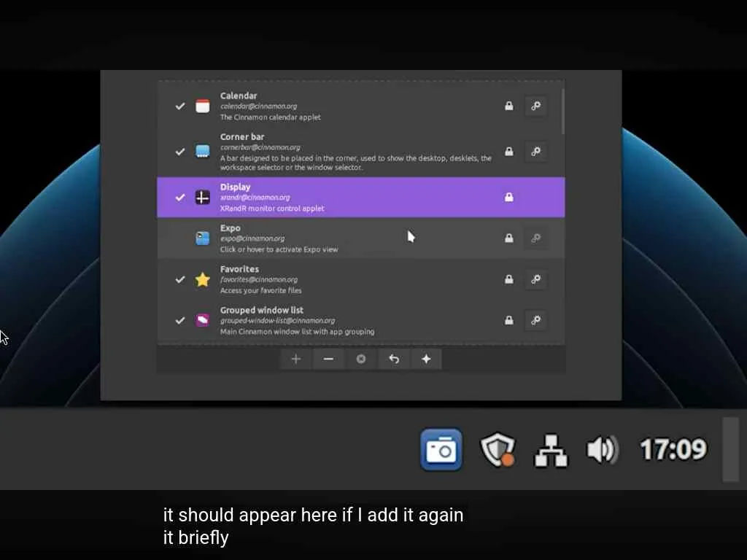
Task: Open Grouped window list configure settings
Action: point(535,321)
